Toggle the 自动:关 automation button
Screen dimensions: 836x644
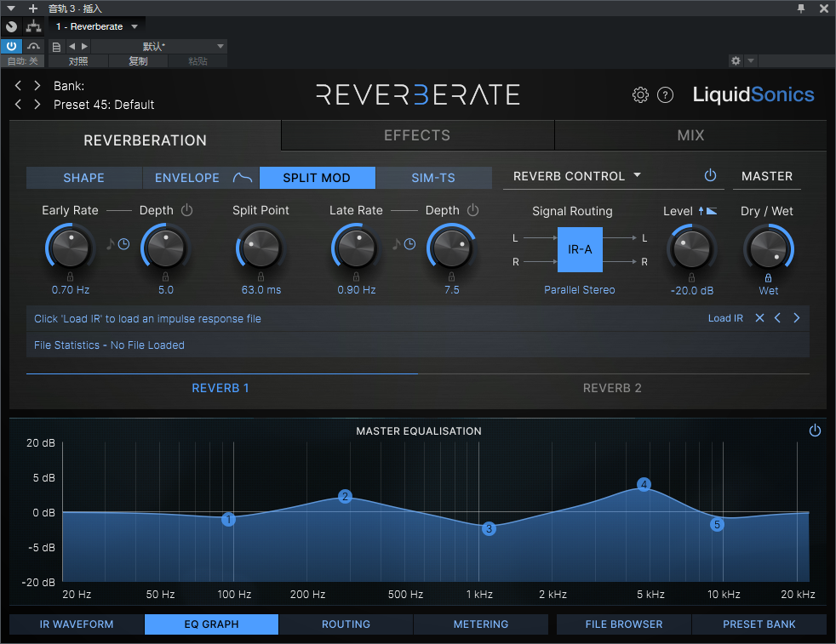[x=22, y=61]
